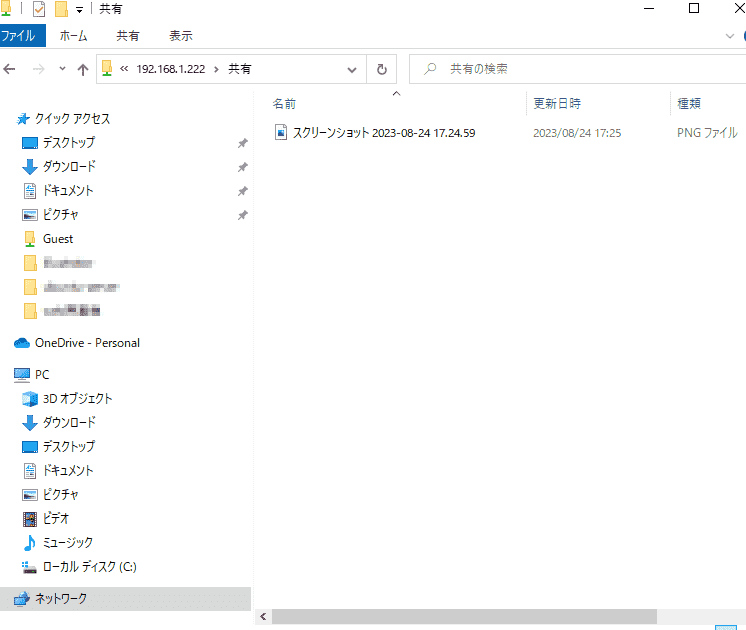Switch to the View ribbon tab
746x630 pixels.
(x=181, y=36)
